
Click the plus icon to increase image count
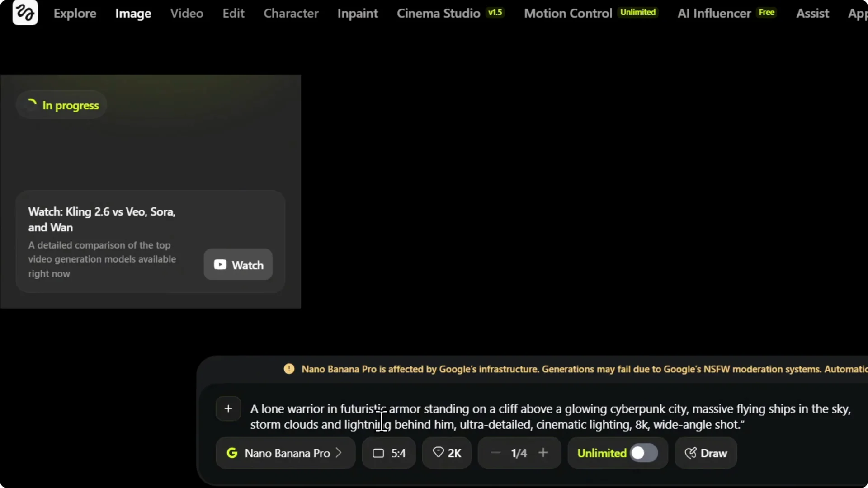point(544,453)
